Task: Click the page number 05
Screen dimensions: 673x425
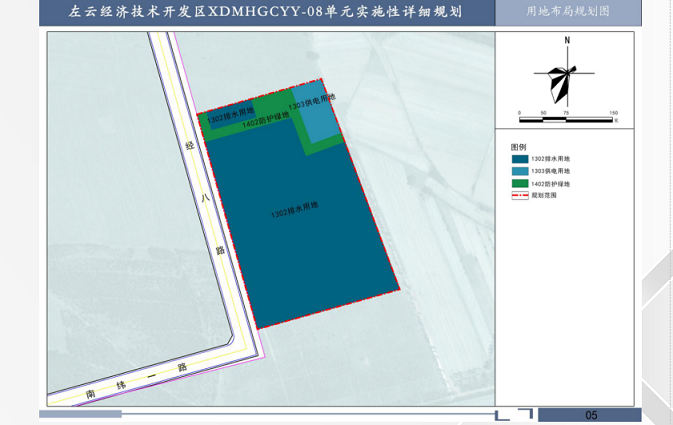Action: (x=590, y=415)
